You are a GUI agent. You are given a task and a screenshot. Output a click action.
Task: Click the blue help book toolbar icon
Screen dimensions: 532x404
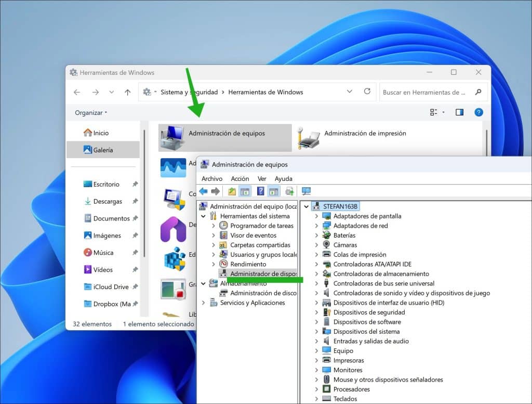(260, 191)
